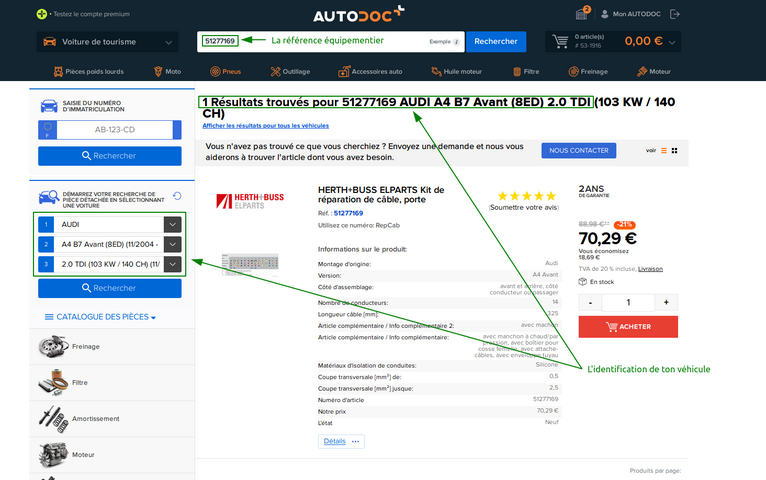Click the product thumbnail image
This screenshot has width=766, height=480.
pyautogui.click(x=250, y=264)
